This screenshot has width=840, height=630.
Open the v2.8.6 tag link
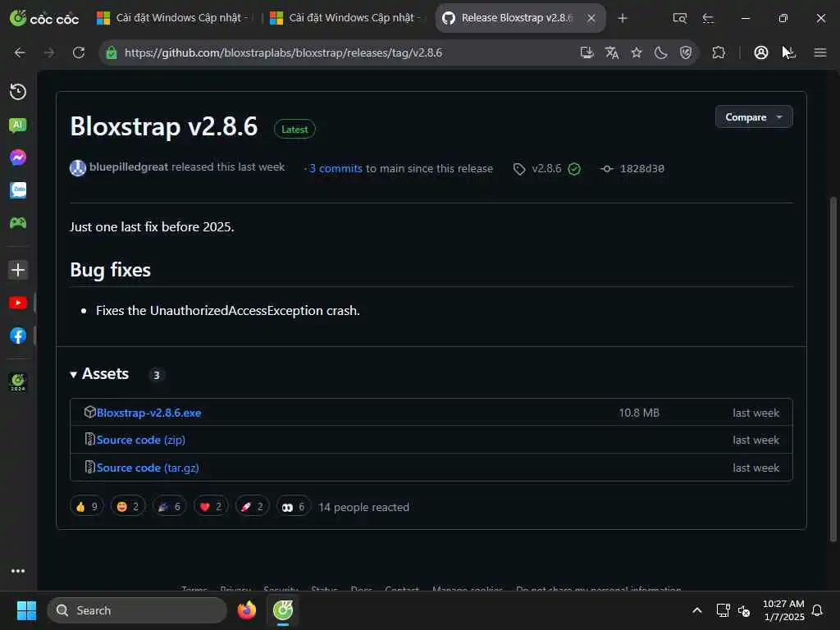546,168
